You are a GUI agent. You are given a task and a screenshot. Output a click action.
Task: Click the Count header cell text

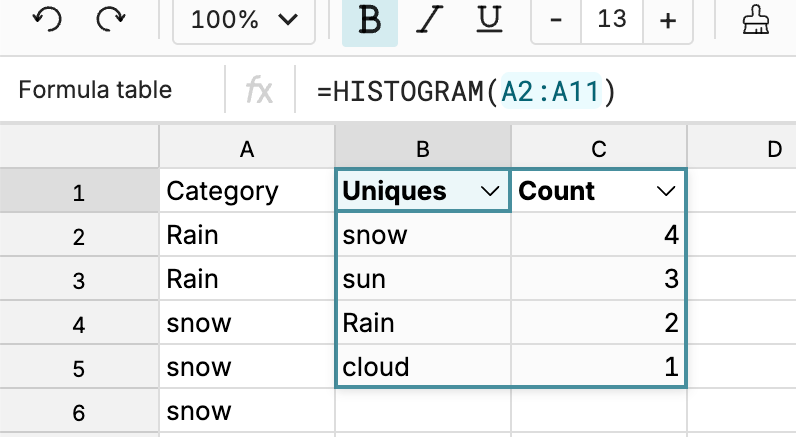pyautogui.click(x=556, y=191)
